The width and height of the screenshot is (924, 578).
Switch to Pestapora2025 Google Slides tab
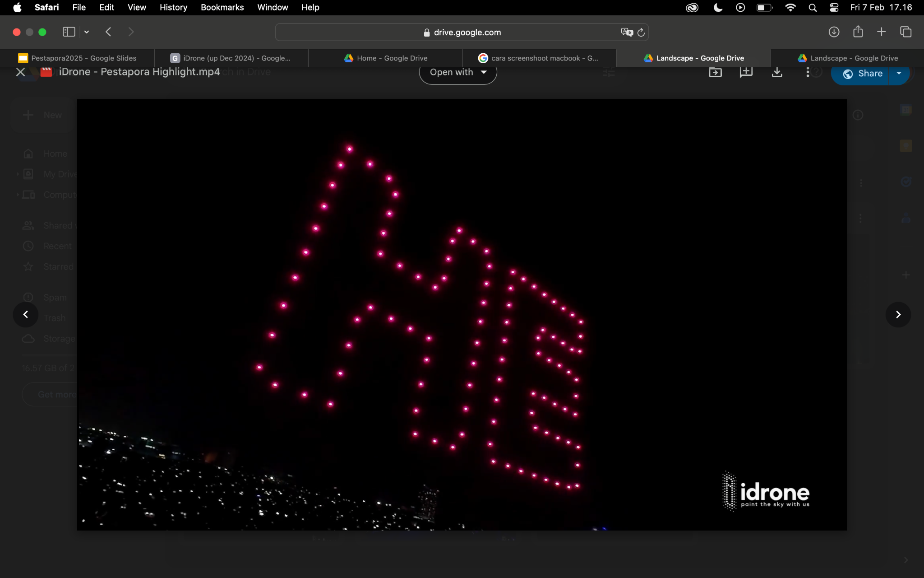tap(77, 58)
